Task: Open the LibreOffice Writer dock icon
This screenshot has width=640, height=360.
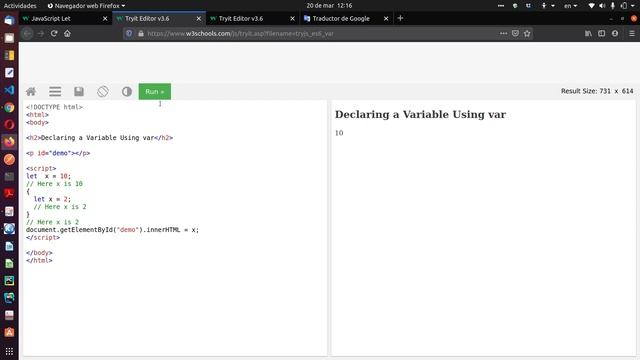Action: (x=9, y=246)
